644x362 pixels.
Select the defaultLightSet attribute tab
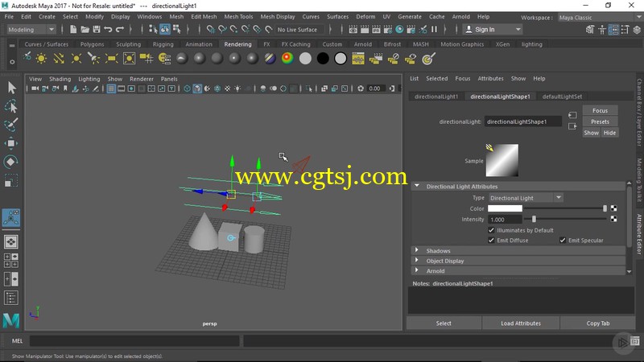pos(562,97)
